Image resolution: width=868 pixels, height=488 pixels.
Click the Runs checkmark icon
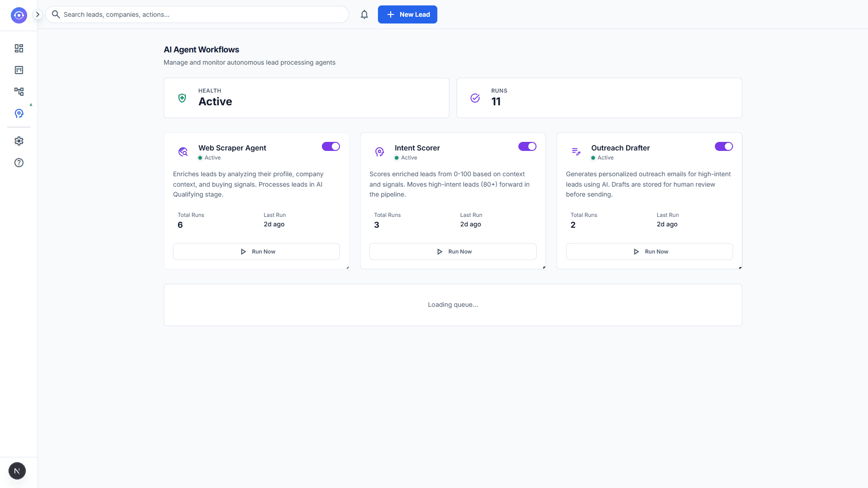pyautogui.click(x=475, y=98)
